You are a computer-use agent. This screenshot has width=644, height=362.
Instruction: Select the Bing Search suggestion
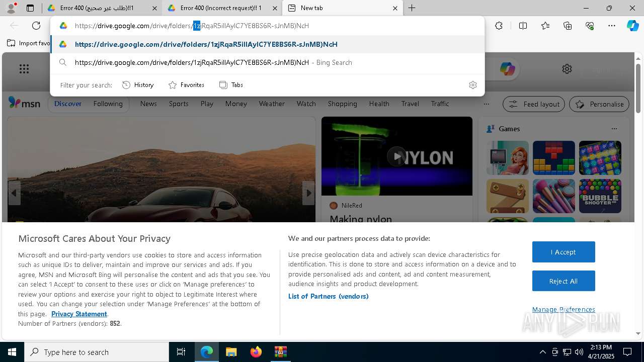tap(267, 62)
